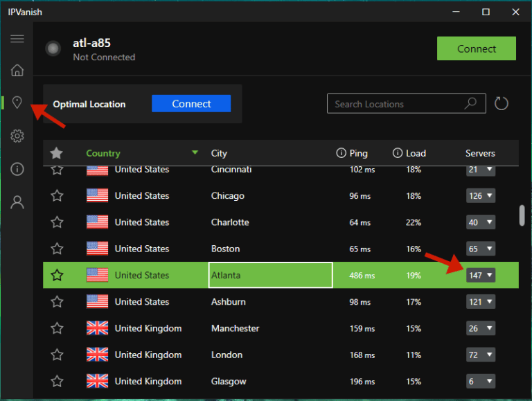Toggle favorite star for Boston
Screen dimensions: 532x401
click(x=57, y=249)
